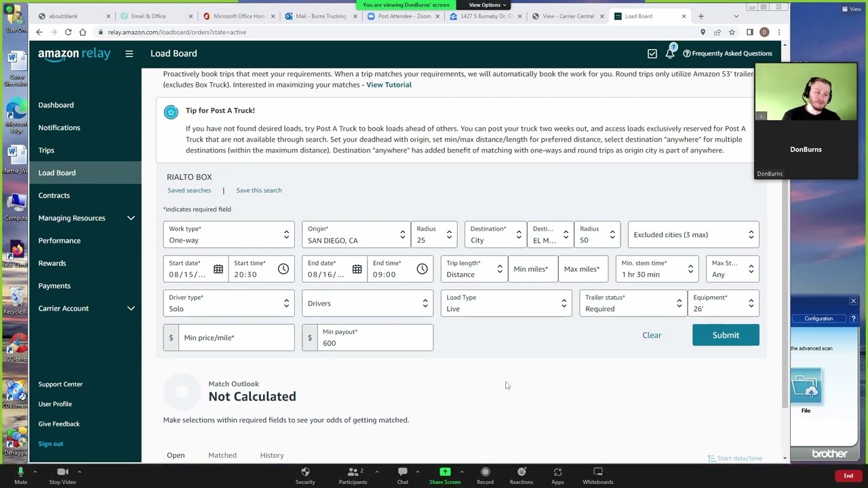Switch to the Matched tab

(222, 455)
